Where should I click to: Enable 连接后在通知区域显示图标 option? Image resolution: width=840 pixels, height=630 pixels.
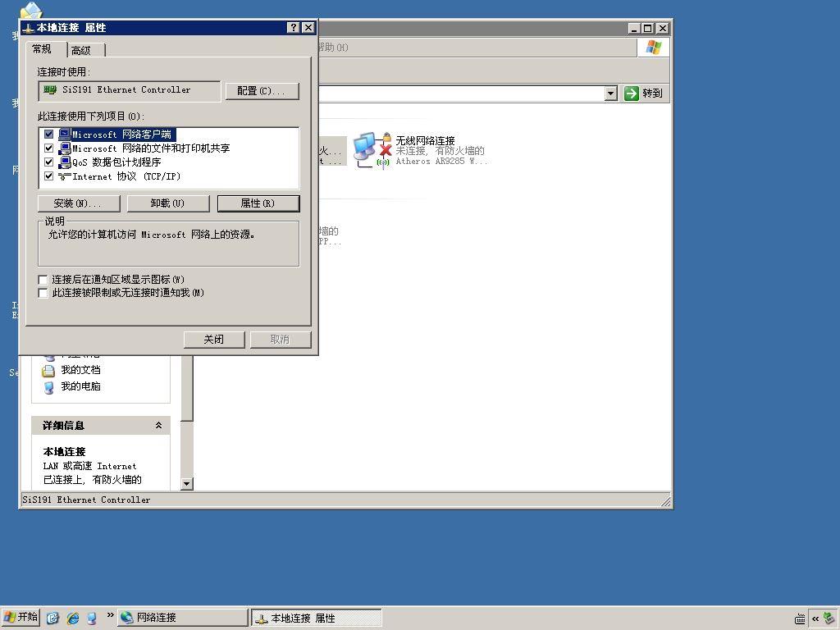tap(43, 280)
